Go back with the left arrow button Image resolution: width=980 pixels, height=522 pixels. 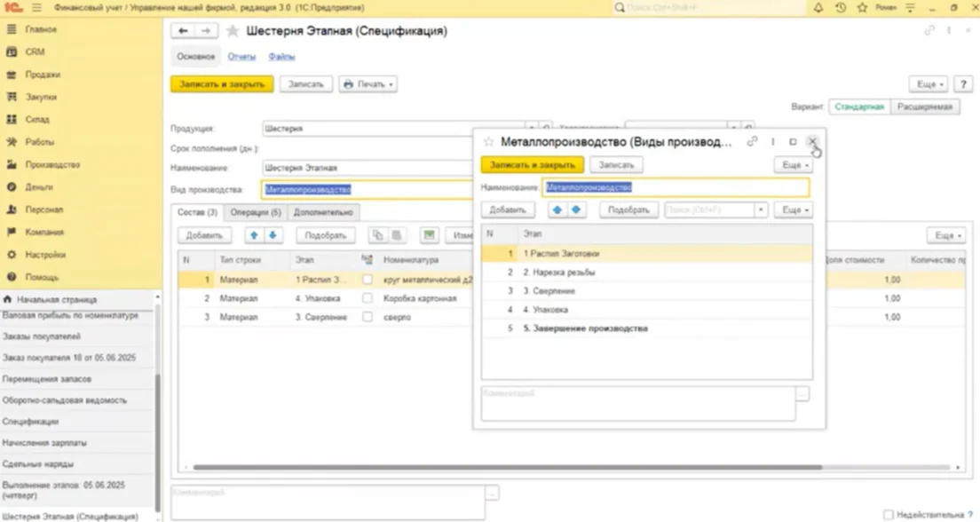(x=183, y=31)
